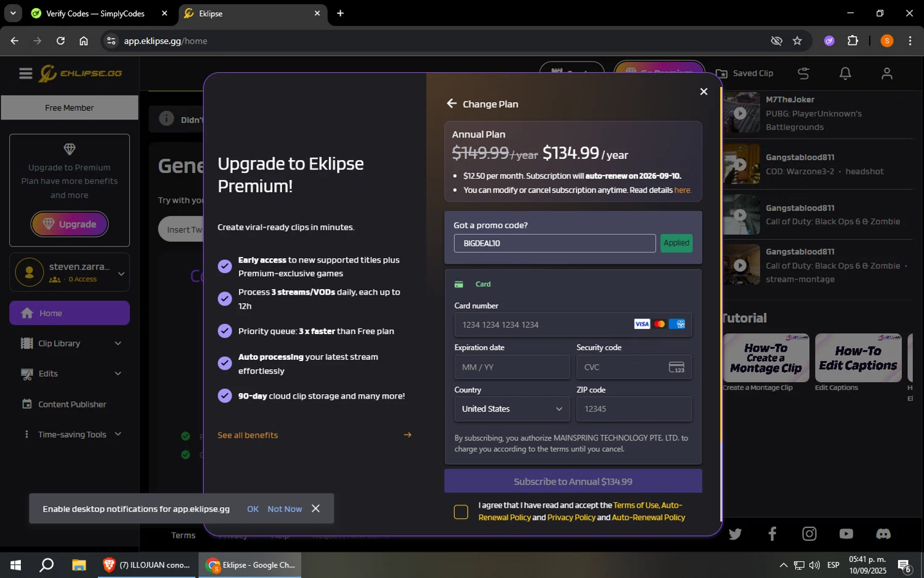Image resolution: width=924 pixels, height=578 pixels.
Task: Open Windows taskbar search
Action: coord(47,565)
